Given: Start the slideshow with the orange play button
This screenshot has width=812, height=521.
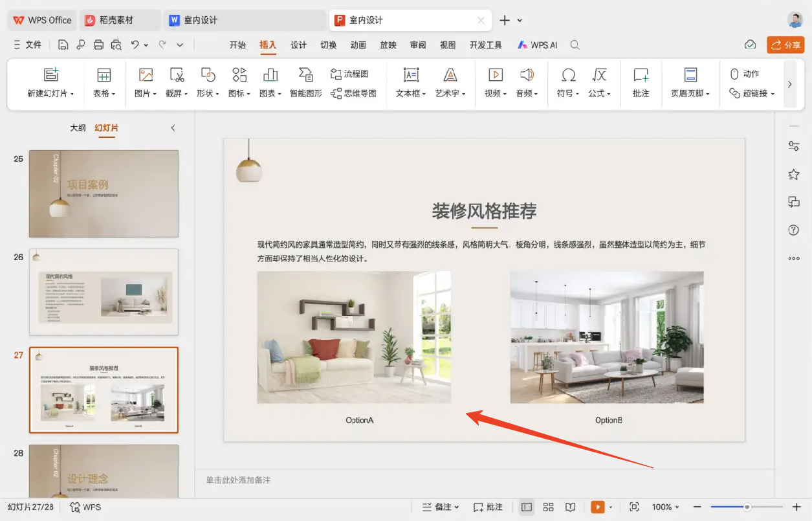Looking at the screenshot, I should pos(598,507).
